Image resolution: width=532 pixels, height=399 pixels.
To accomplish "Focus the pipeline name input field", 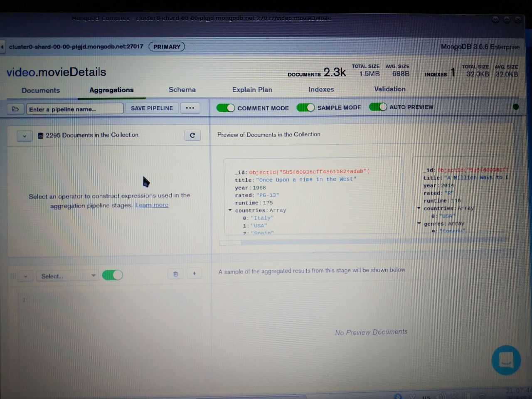I will click(x=75, y=109).
